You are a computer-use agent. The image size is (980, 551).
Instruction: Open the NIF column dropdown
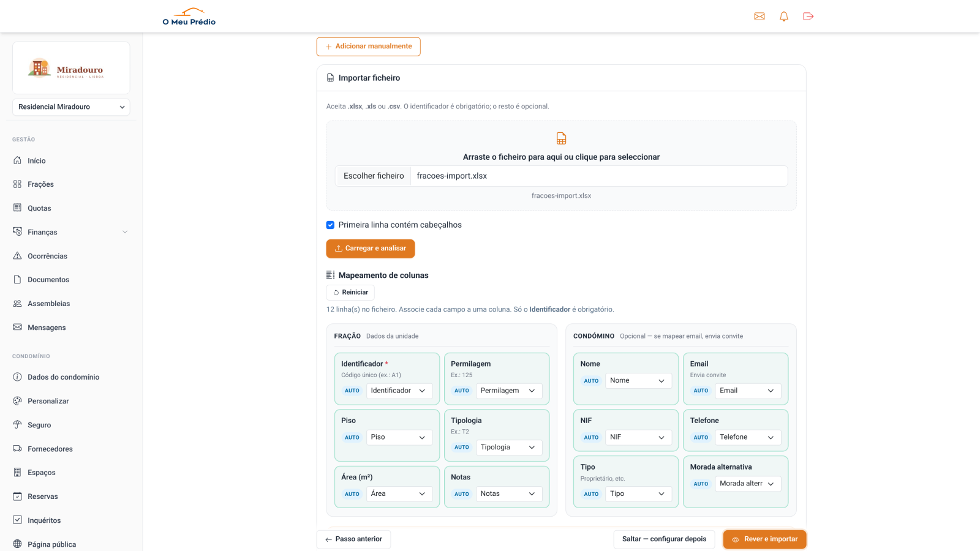point(638,437)
